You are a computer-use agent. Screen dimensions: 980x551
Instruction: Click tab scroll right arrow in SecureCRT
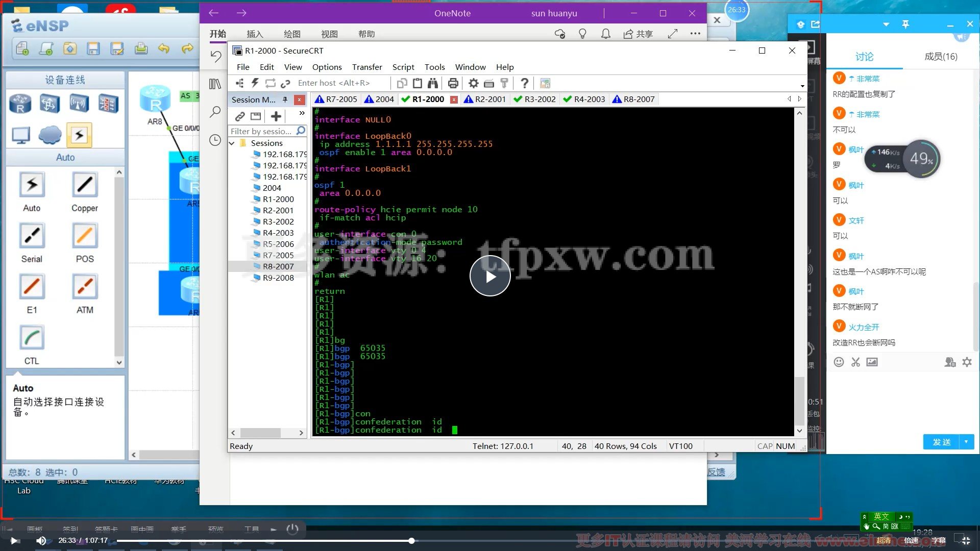click(x=800, y=99)
